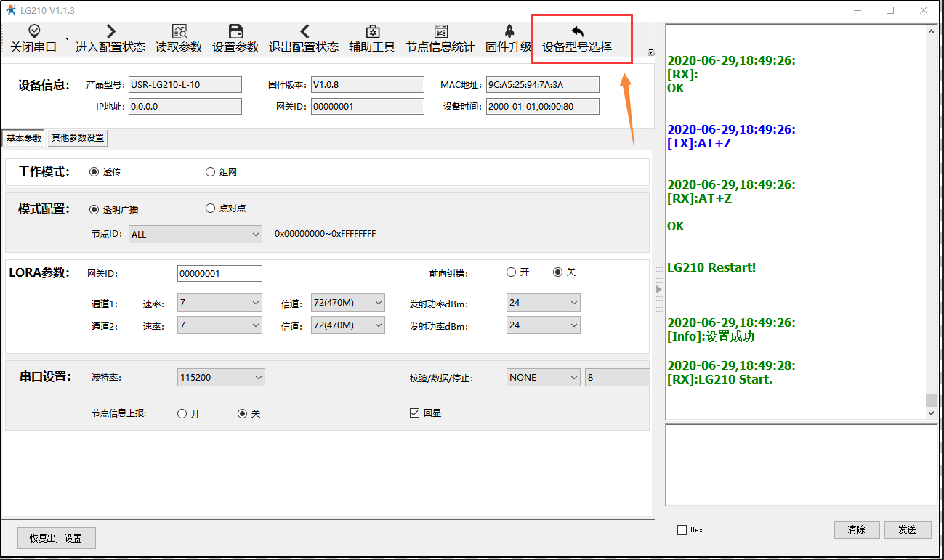
Task: Click the 设置参数 save parameters icon
Action: click(x=235, y=31)
